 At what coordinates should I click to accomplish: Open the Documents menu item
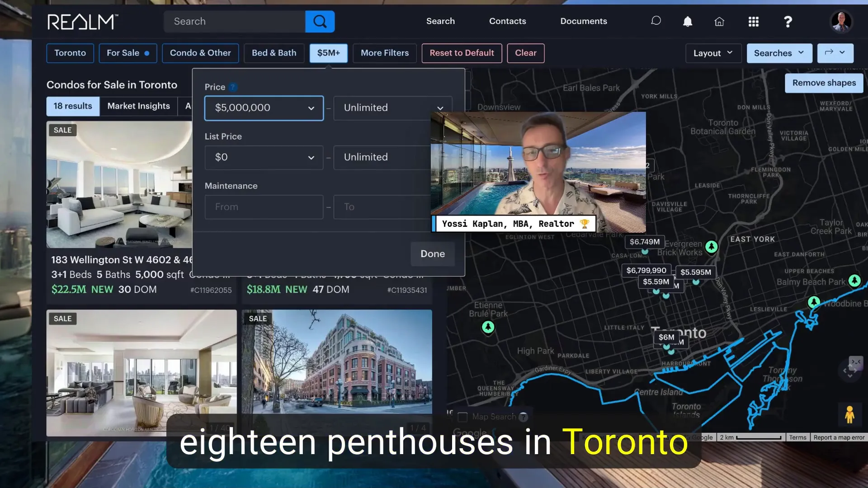point(584,21)
